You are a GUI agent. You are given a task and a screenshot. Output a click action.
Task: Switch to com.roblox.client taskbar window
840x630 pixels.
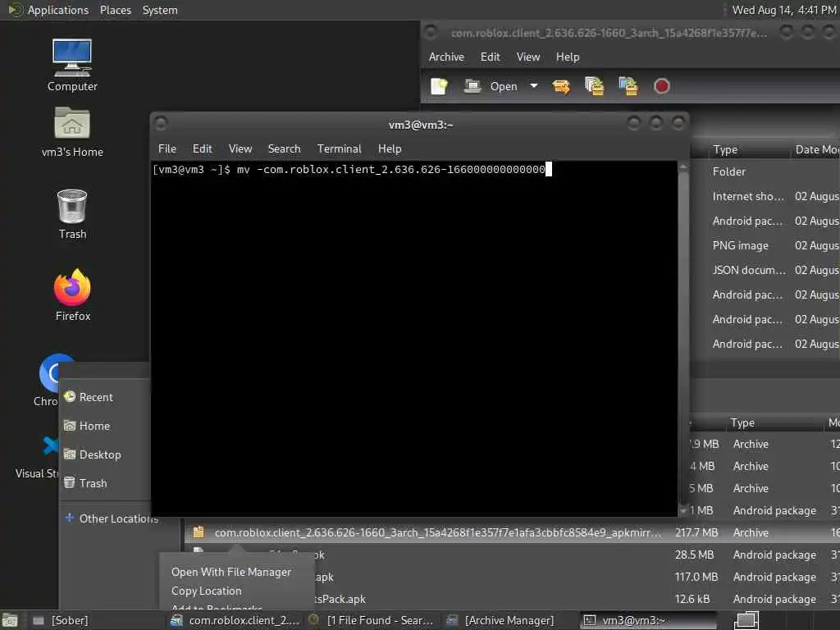pyautogui.click(x=235, y=620)
